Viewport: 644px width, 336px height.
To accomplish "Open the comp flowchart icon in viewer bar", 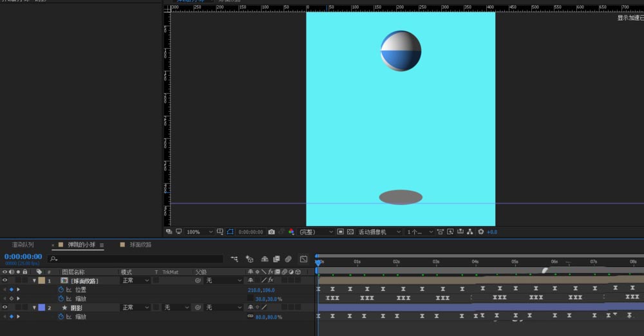I will [x=470, y=232].
